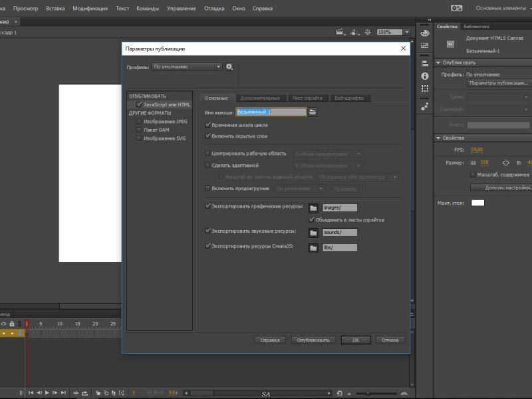
Task: Toggle Объединить в листы спрайтов checkbox
Action: pyautogui.click(x=311, y=219)
